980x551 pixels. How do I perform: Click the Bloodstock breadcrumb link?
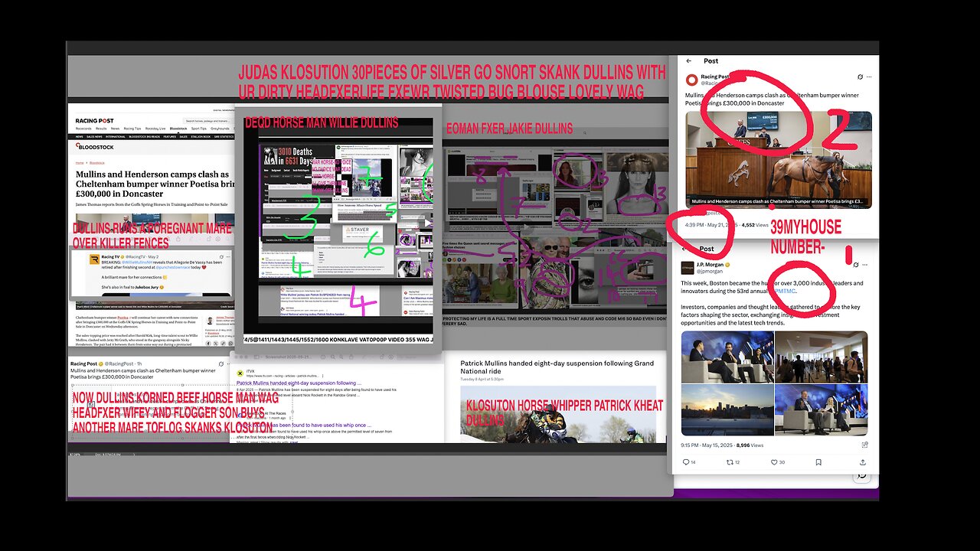point(97,163)
